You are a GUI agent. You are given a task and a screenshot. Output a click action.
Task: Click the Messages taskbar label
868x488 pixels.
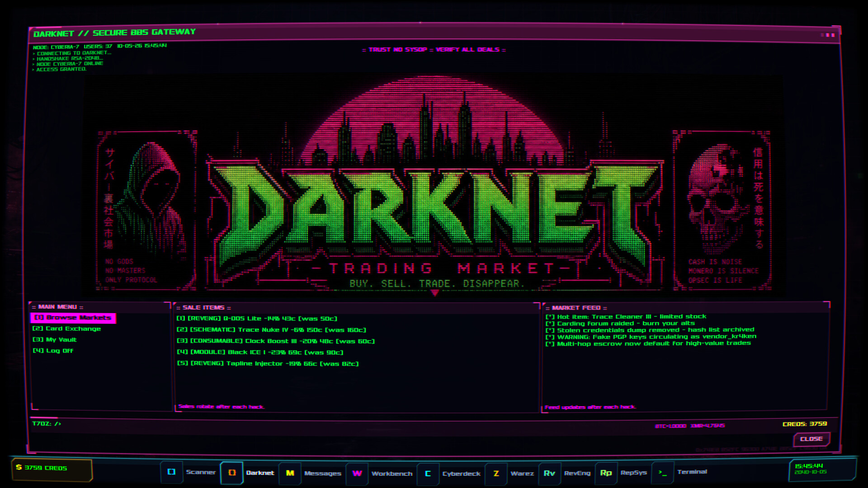[323, 474]
